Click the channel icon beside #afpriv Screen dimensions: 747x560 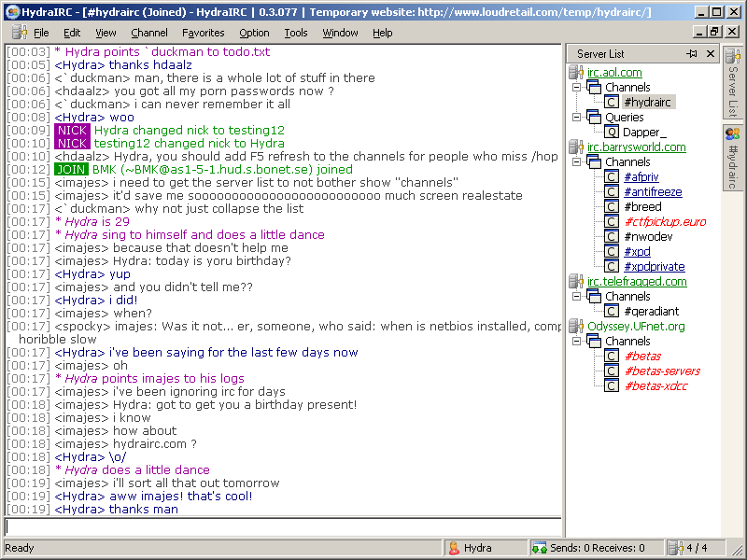pos(612,176)
